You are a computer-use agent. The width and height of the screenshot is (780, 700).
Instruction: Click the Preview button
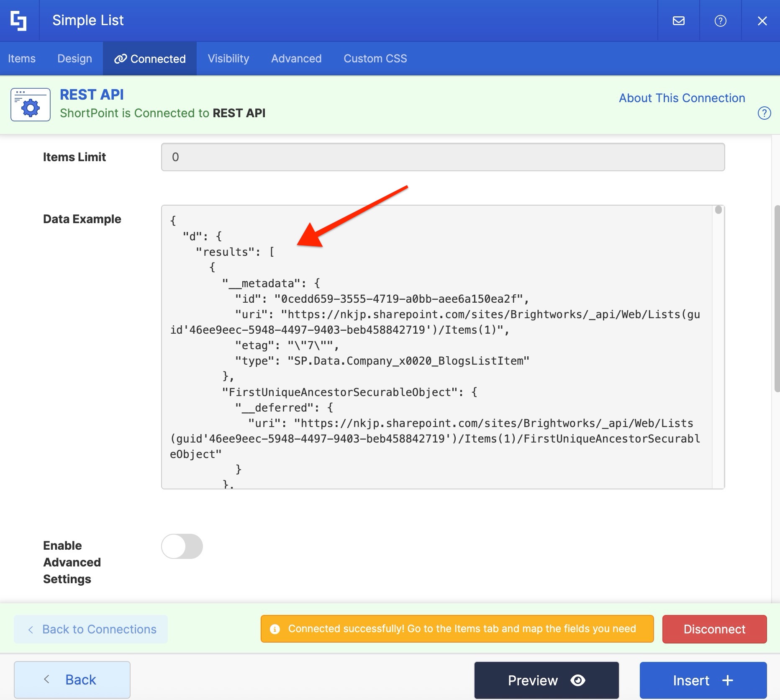click(x=547, y=680)
